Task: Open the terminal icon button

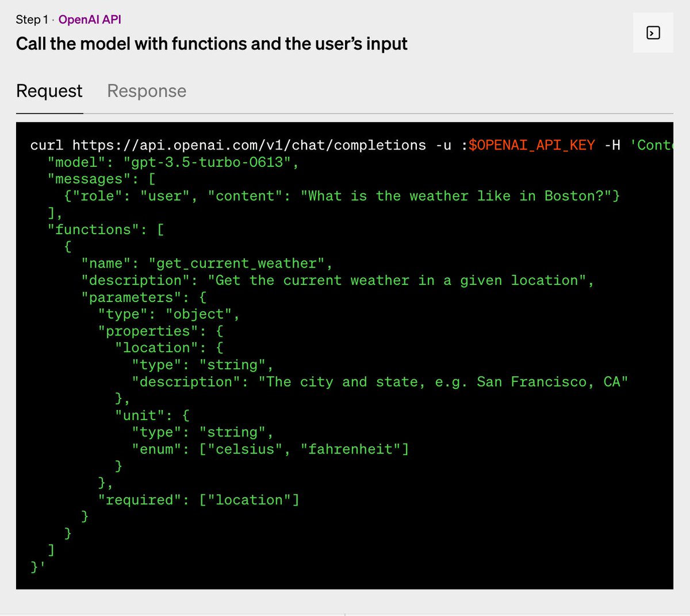Action: (653, 33)
